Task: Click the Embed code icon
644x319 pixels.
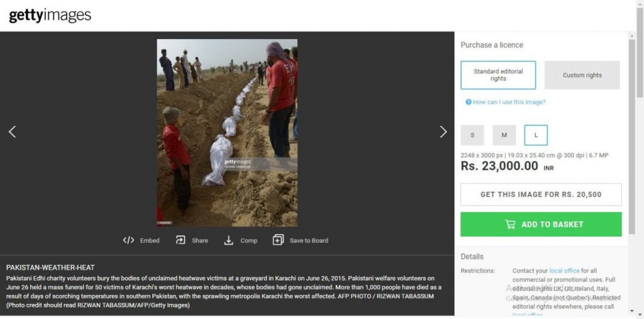Action: pos(128,240)
